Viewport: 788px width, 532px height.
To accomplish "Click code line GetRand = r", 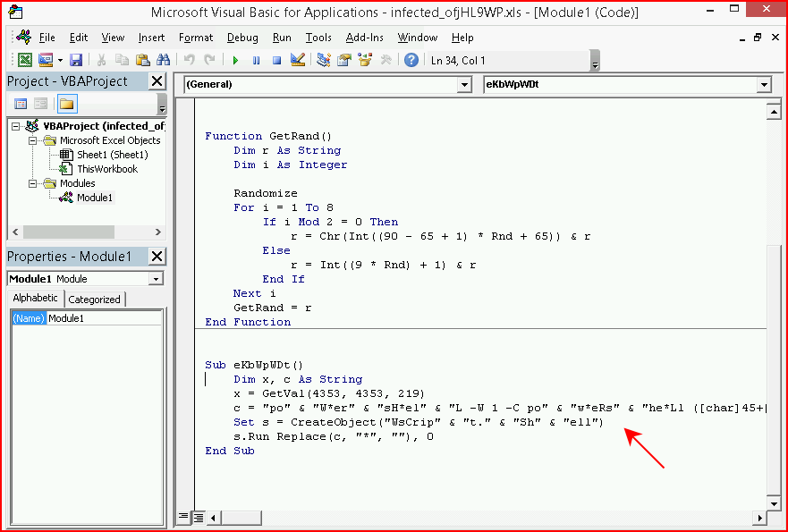I will point(273,308).
